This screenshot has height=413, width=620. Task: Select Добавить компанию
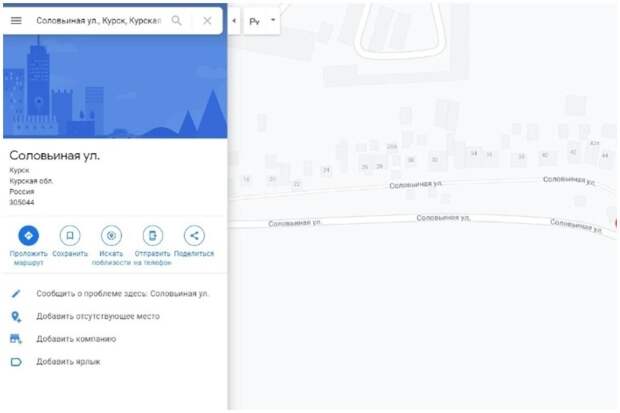[x=76, y=339]
